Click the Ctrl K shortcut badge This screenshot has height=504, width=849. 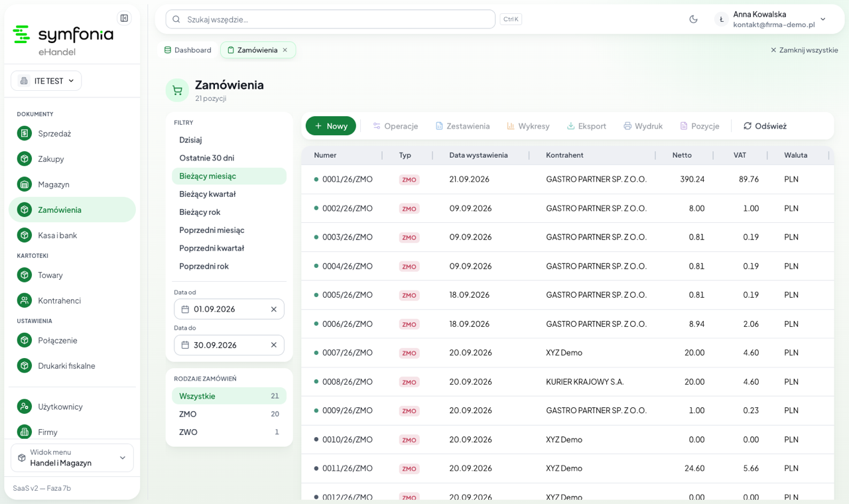[511, 19]
